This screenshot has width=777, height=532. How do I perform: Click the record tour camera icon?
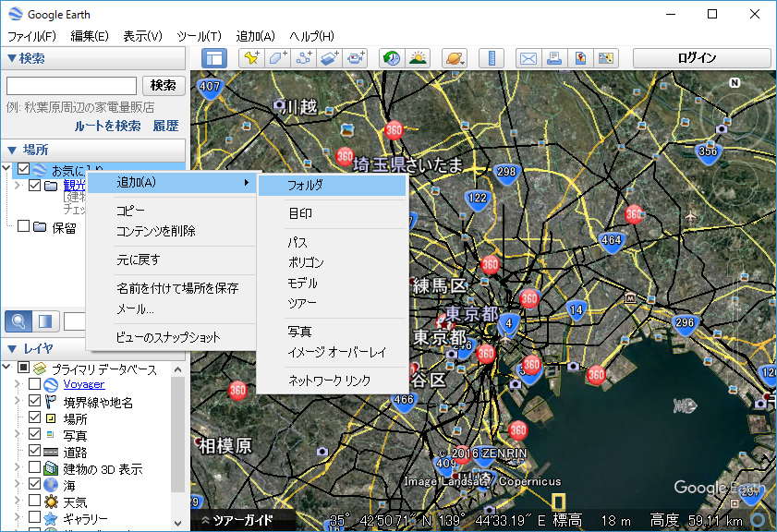pyautogui.click(x=356, y=58)
